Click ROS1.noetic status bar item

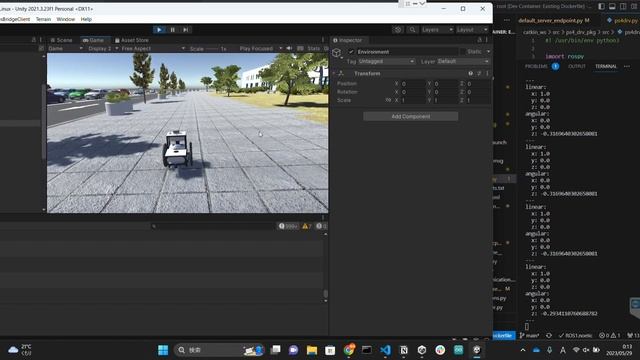pyautogui.click(x=575, y=336)
